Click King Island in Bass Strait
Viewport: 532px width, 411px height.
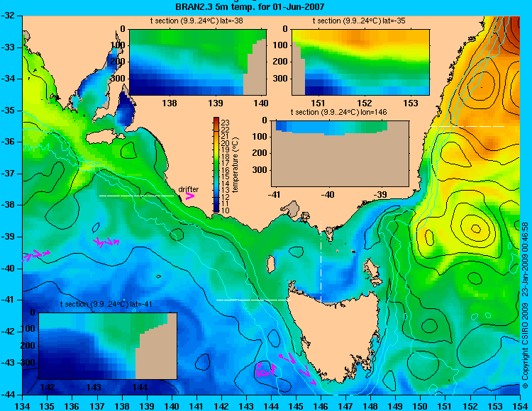tap(271, 264)
